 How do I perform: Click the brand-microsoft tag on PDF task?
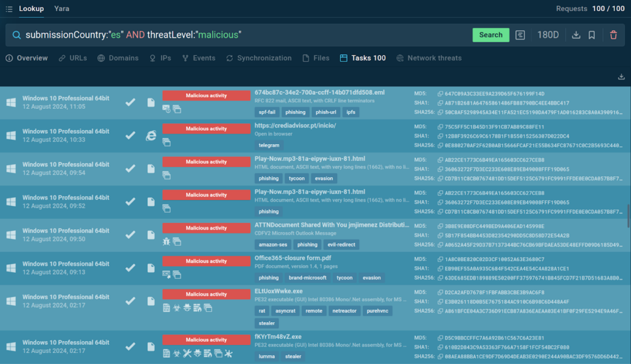coord(307,278)
